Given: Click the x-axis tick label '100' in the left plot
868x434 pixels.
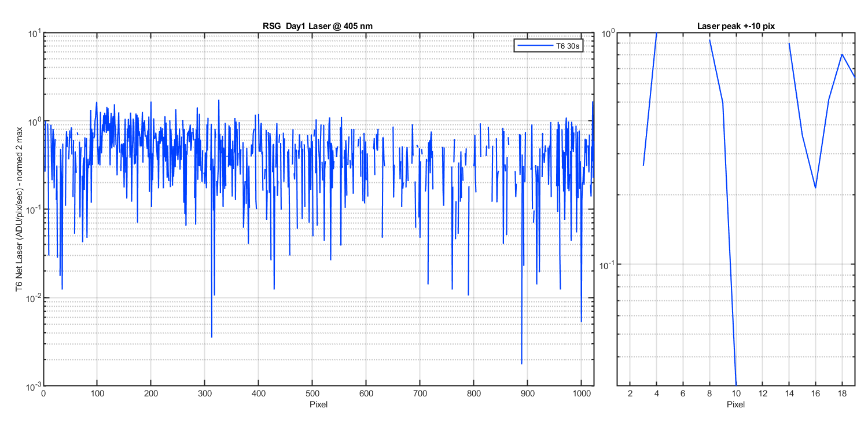Looking at the screenshot, I should [97, 393].
